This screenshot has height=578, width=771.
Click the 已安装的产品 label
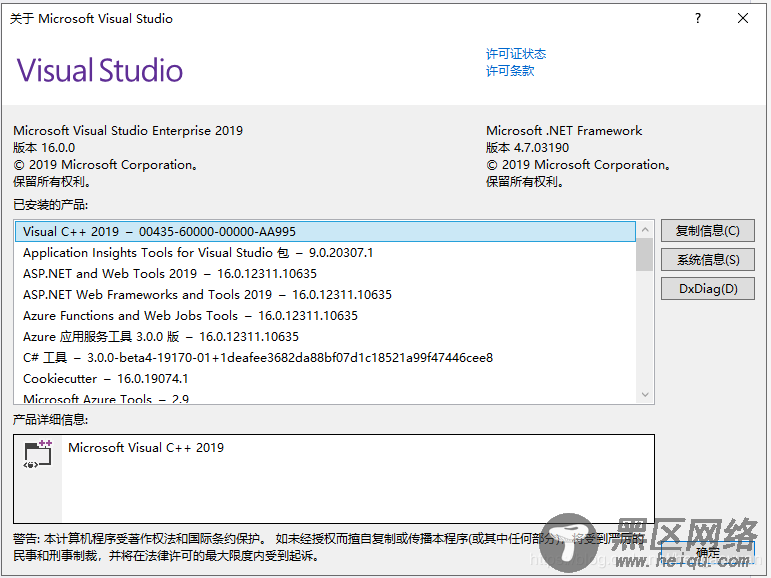click(51, 205)
